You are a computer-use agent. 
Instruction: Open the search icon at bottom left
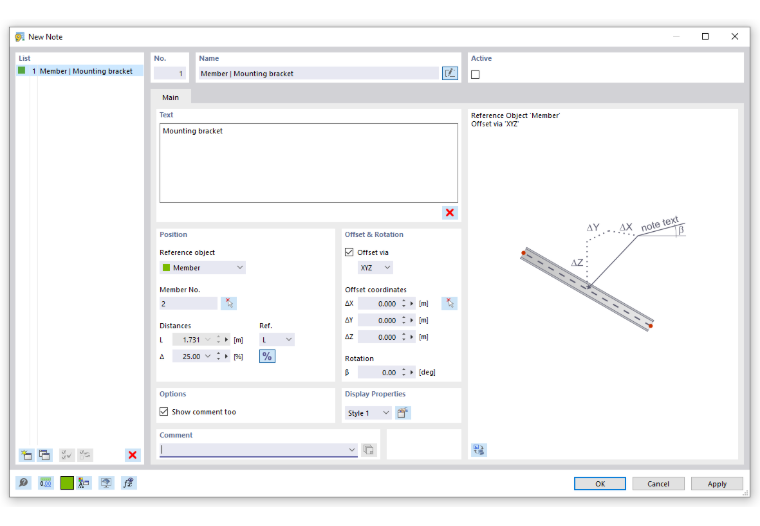23,483
